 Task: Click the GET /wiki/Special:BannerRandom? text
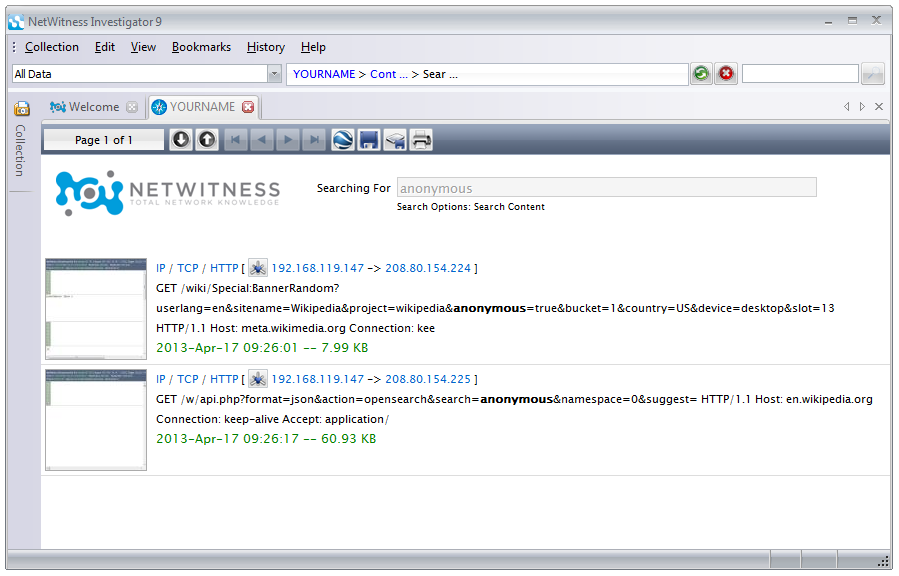[x=248, y=288]
